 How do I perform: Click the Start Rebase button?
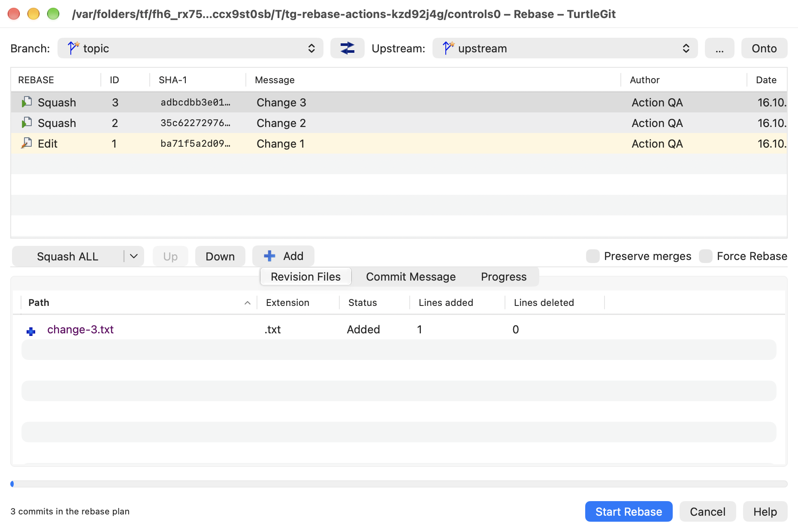tap(629, 511)
